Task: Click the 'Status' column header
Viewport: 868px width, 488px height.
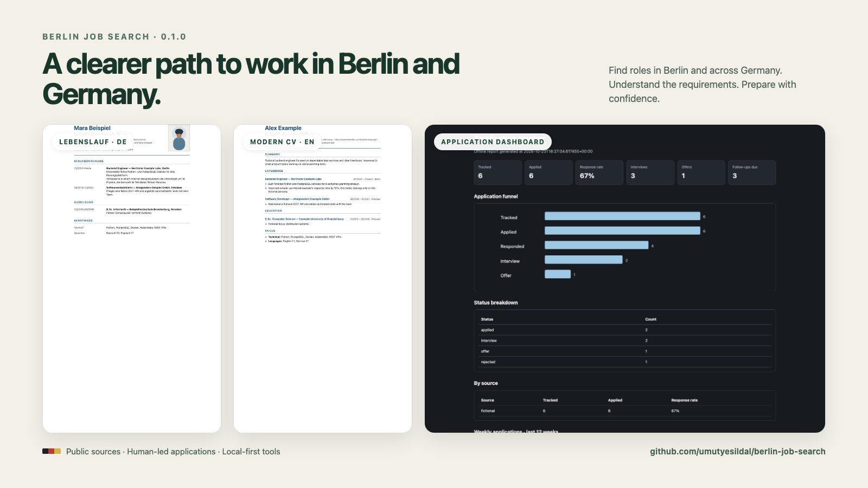Action: tap(487, 319)
